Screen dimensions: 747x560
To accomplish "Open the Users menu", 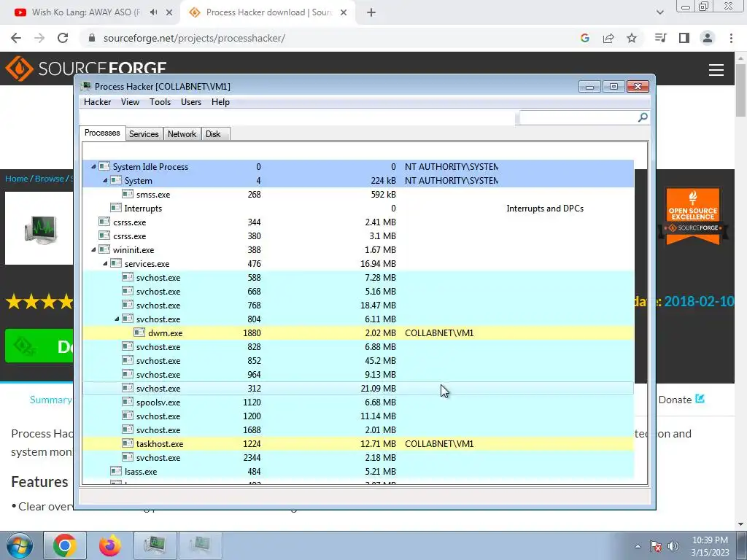I will point(191,102).
